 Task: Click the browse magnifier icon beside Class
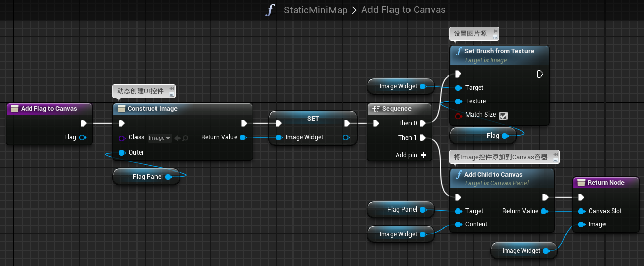(185, 138)
